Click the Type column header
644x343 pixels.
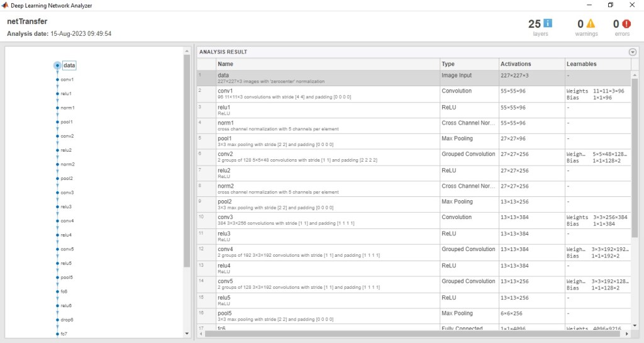[x=468, y=64]
